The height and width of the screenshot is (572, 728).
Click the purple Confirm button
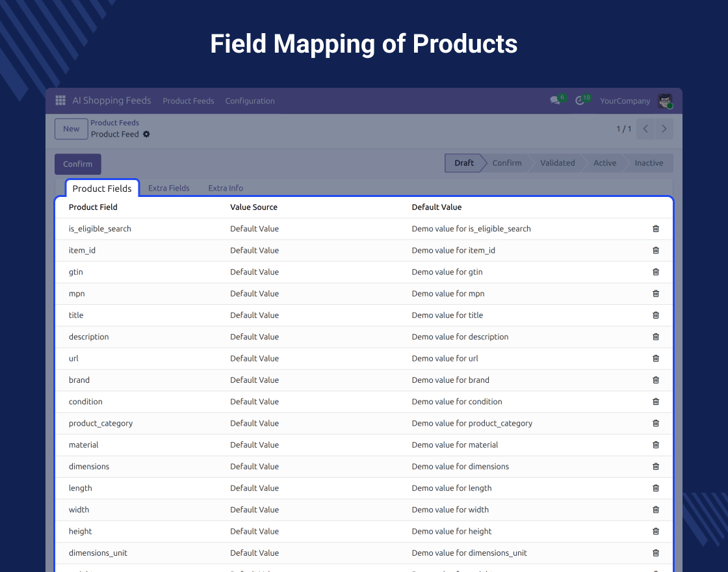tap(77, 164)
